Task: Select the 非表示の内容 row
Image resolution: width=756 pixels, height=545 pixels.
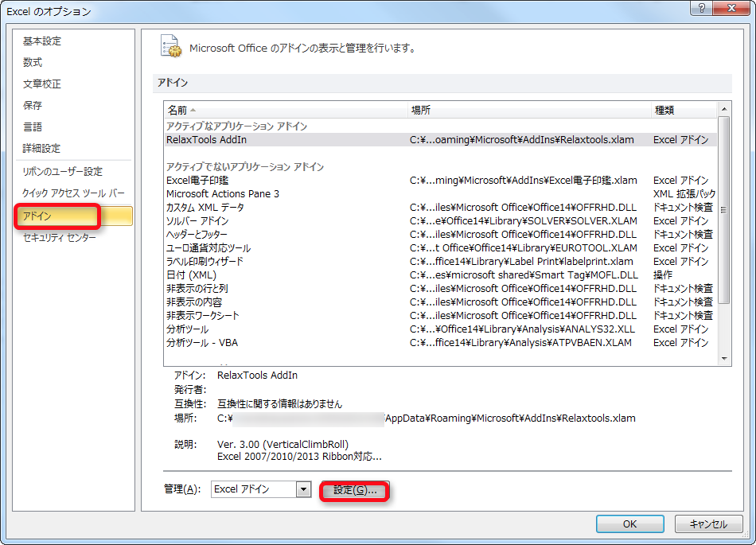Action: (440, 302)
